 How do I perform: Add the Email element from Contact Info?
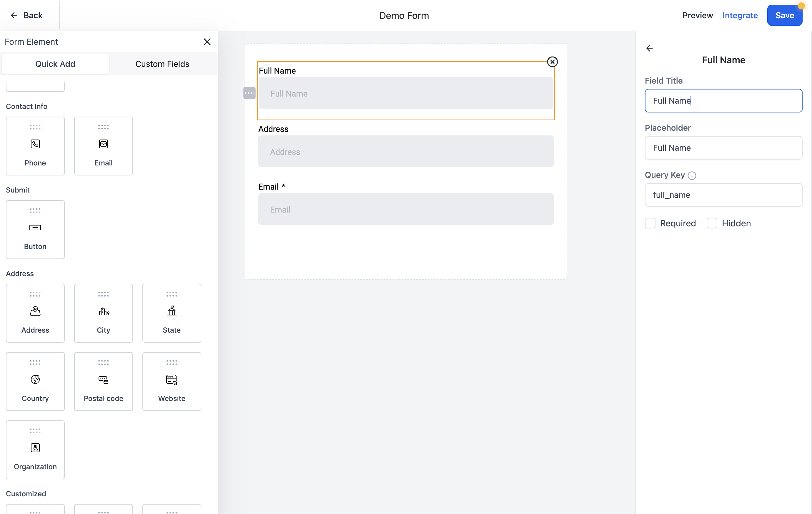point(103,146)
